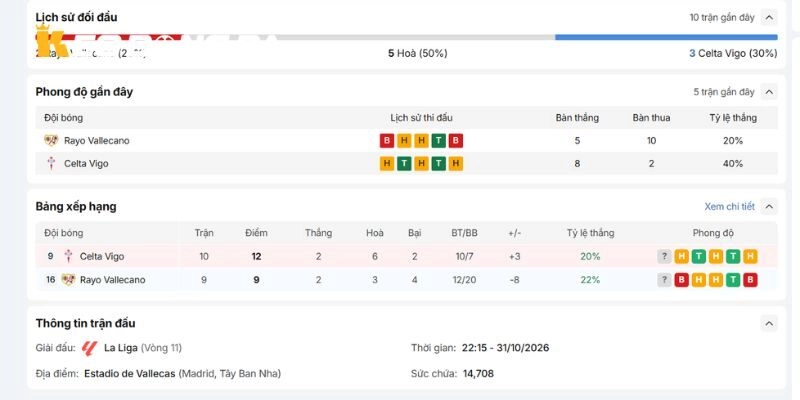Click the Phong độ column header
The width and height of the screenshot is (800, 400).
click(x=713, y=233)
